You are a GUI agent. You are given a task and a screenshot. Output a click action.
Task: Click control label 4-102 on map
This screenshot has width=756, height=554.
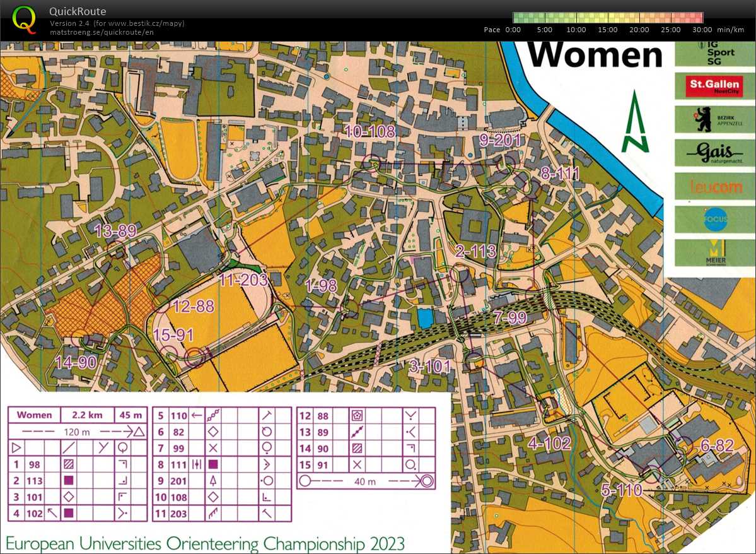coord(550,442)
